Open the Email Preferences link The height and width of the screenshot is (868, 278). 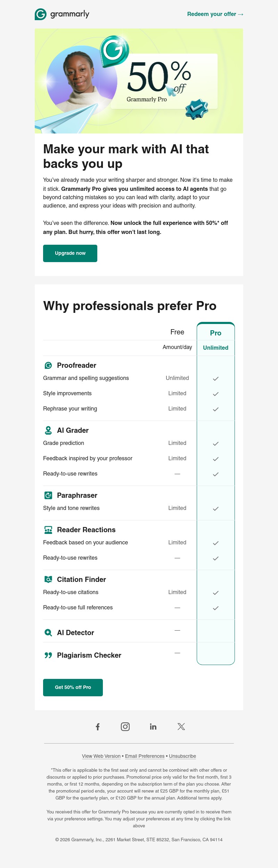point(145,756)
